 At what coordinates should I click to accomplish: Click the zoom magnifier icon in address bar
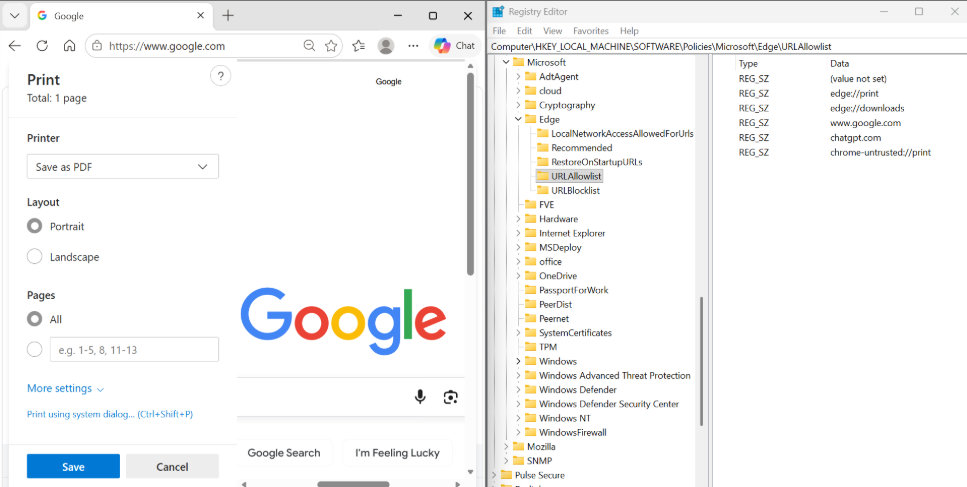tap(310, 46)
